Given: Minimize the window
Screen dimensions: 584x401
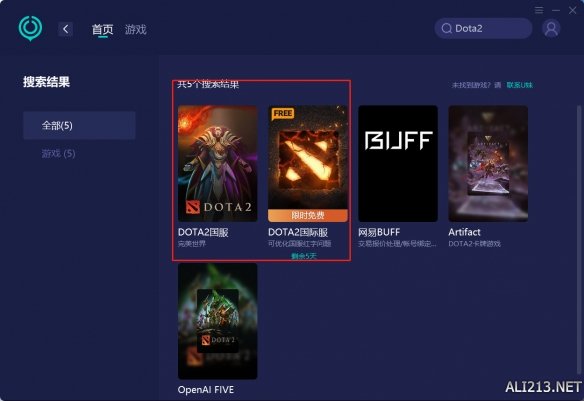Looking at the screenshot, I should (x=556, y=10).
